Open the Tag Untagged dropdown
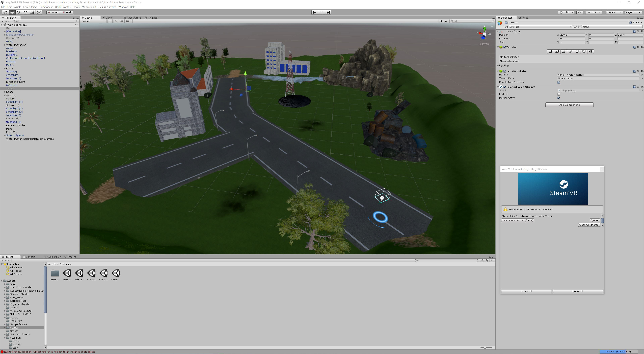 [540, 27]
